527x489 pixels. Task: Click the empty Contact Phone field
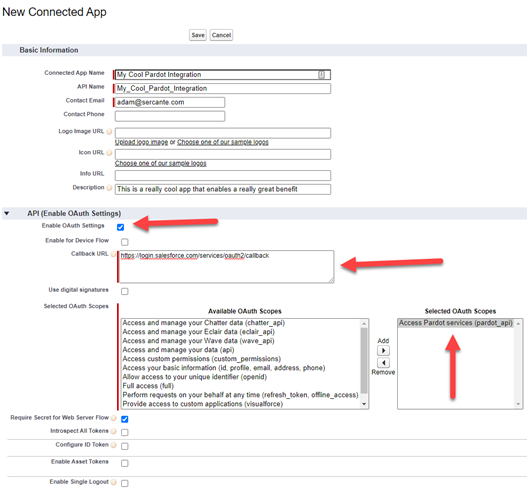click(x=170, y=116)
